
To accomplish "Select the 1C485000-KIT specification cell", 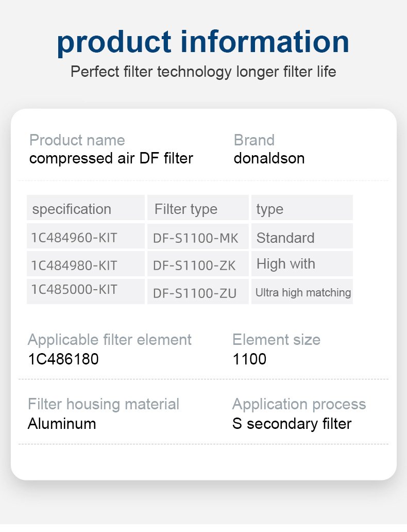I will [x=86, y=291].
